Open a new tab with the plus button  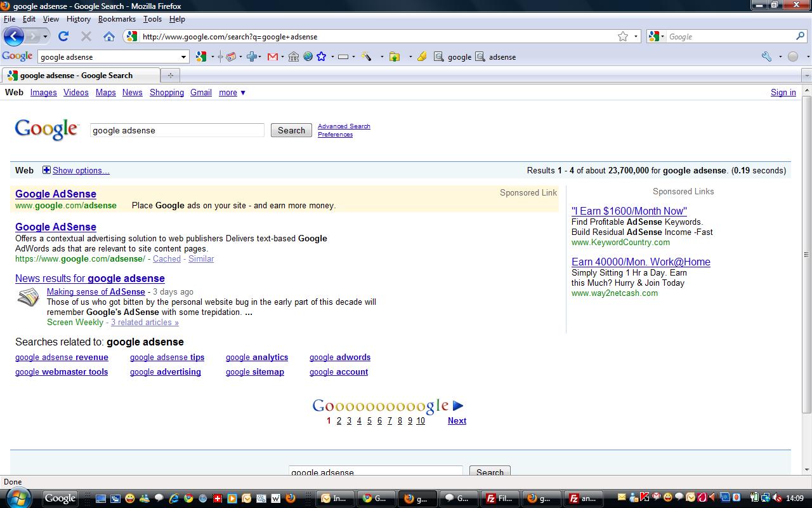click(170, 75)
